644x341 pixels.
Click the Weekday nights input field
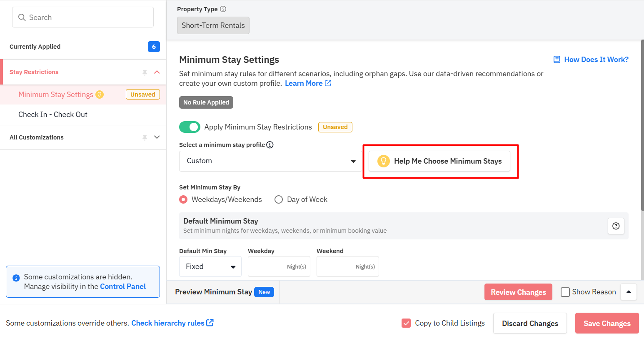[x=279, y=266]
